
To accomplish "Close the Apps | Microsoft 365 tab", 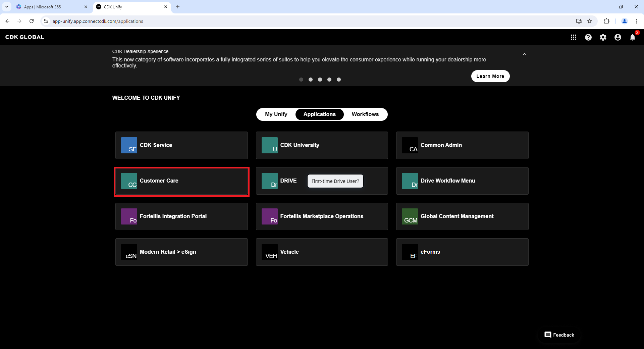I will click(86, 7).
